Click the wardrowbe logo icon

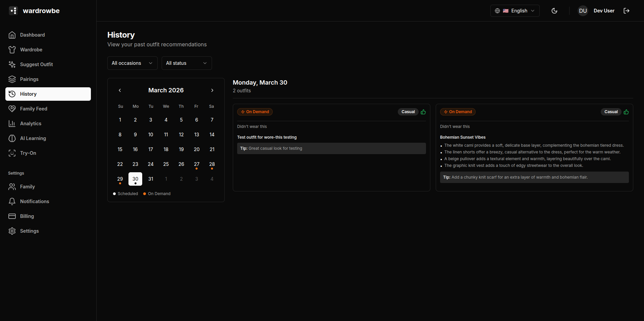[13, 11]
